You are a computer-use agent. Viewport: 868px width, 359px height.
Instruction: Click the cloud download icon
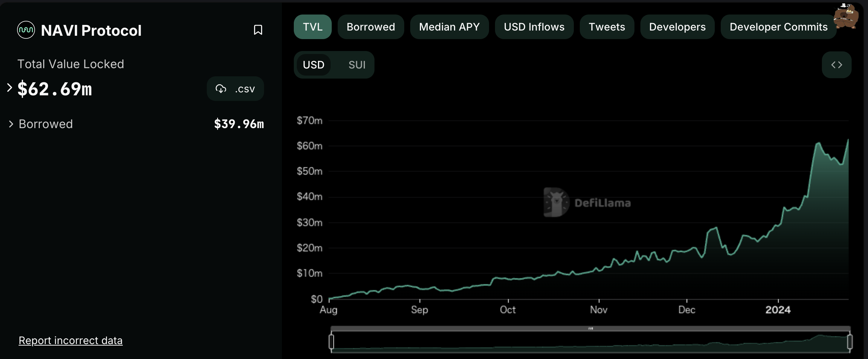coord(221,89)
